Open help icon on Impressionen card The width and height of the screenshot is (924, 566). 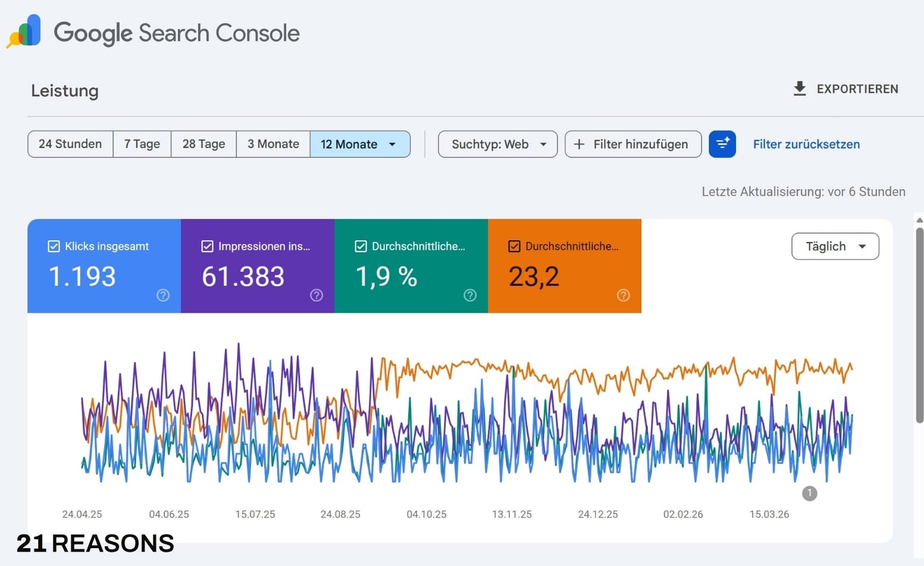click(317, 295)
